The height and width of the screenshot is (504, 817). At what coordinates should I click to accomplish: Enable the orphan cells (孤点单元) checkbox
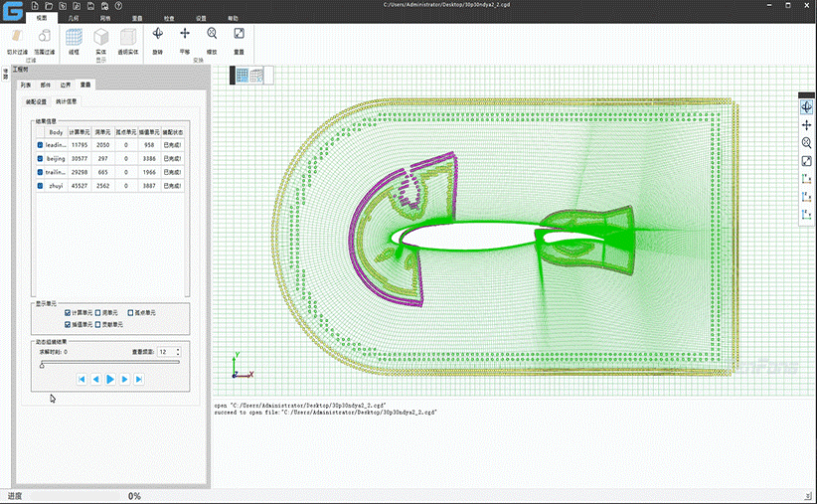(131, 313)
